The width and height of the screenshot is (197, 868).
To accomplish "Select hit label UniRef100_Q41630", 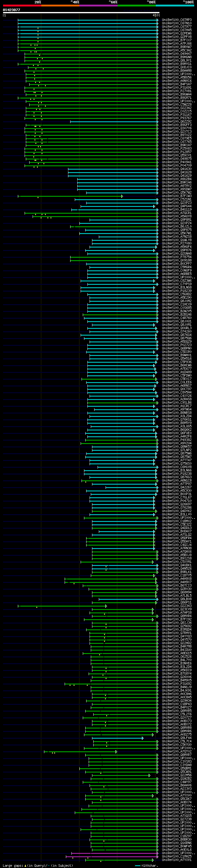I will (x=176, y=169).
